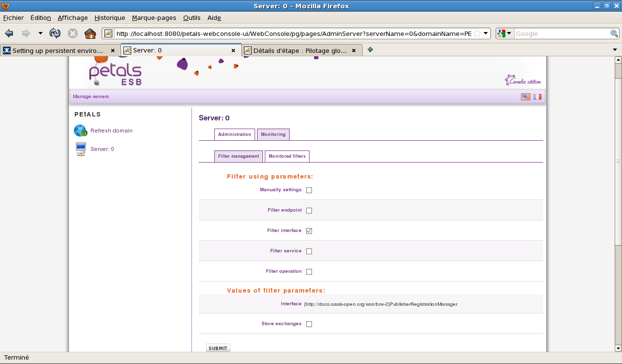This screenshot has width=622, height=364.
Task: Switch language with the US flag icon
Action: click(x=525, y=97)
